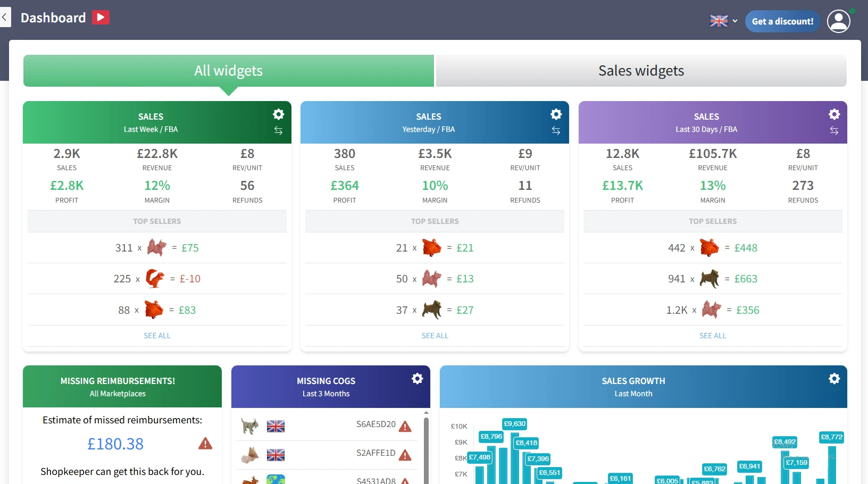This screenshot has height=484, width=868.
Task: Collapse the sidebar with left chevron
Action: 5,18
